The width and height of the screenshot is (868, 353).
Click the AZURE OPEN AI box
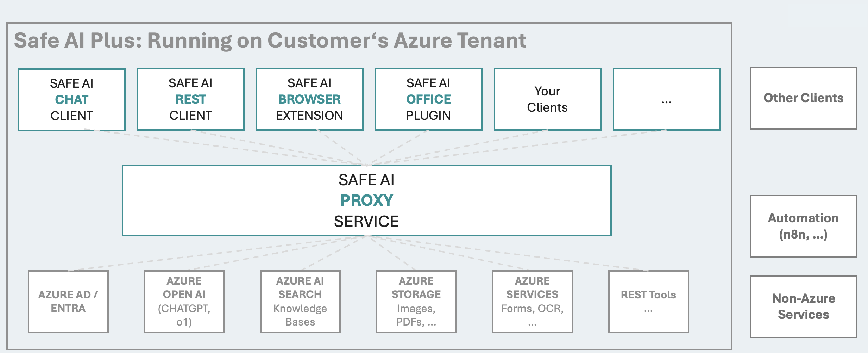click(184, 301)
